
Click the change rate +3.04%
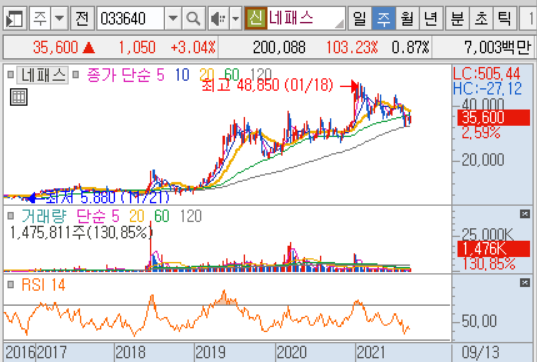point(193,47)
